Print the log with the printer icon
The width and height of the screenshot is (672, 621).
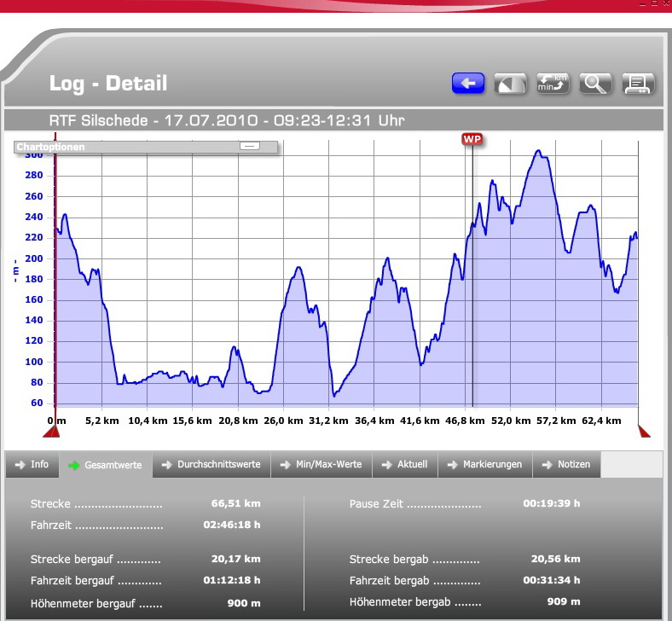tap(637, 83)
